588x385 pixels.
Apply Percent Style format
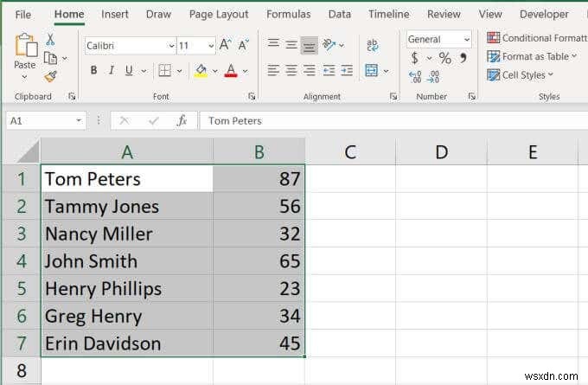pyautogui.click(x=445, y=58)
